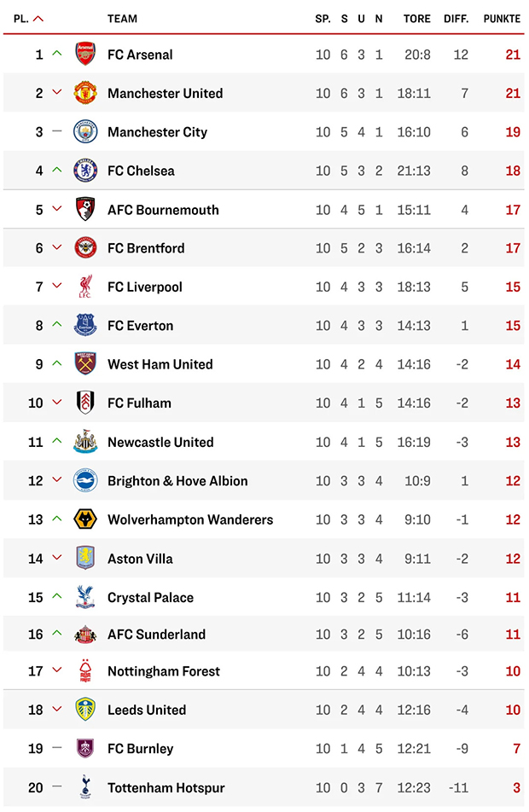
Task: Click the FC Brentford bee crest
Action: [85, 248]
